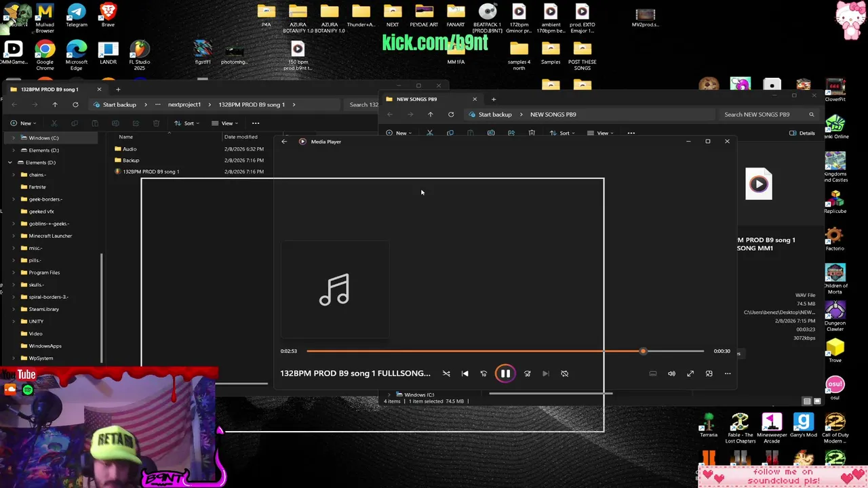Expand hidden breadcrumb ellipsis in 132BPM window

[157, 104]
